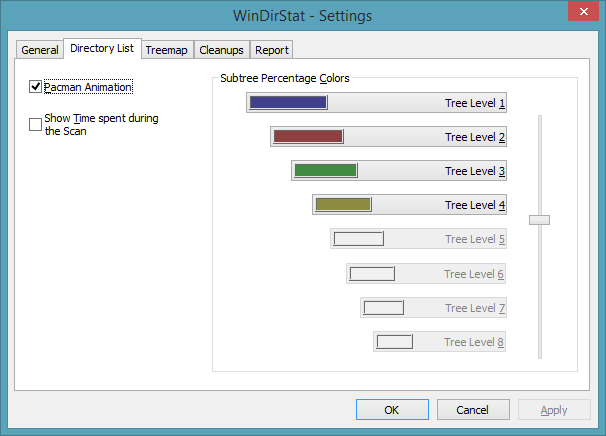This screenshot has height=436, width=606.
Task: Open the Treemap tab
Action: click(166, 50)
